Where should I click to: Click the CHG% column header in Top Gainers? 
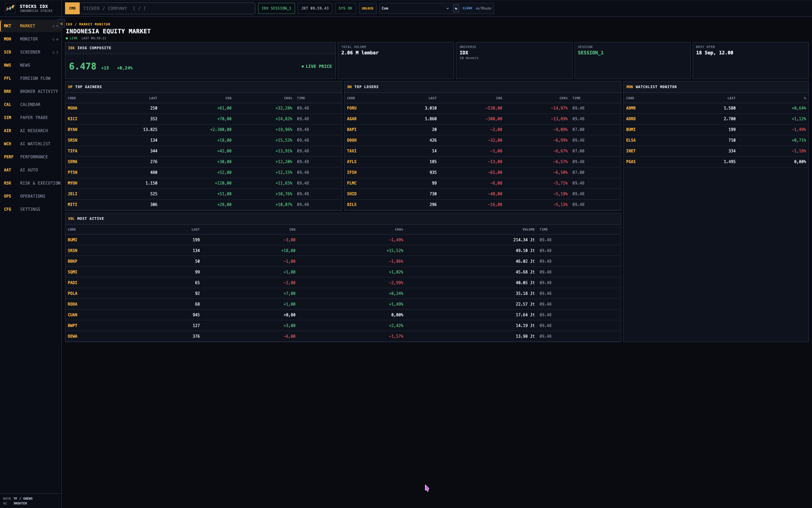point(288,98)
